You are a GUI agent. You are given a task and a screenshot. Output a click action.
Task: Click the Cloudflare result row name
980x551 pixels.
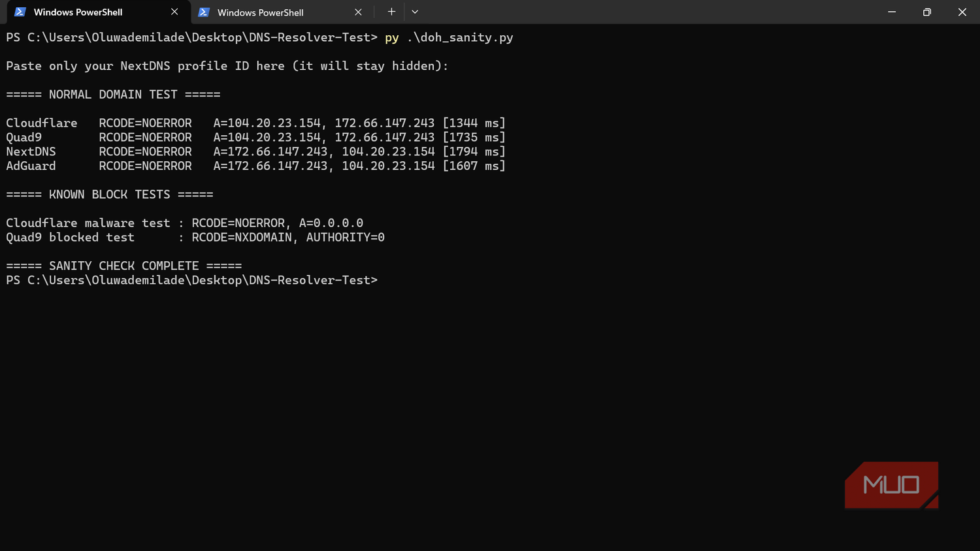[42, 123]
